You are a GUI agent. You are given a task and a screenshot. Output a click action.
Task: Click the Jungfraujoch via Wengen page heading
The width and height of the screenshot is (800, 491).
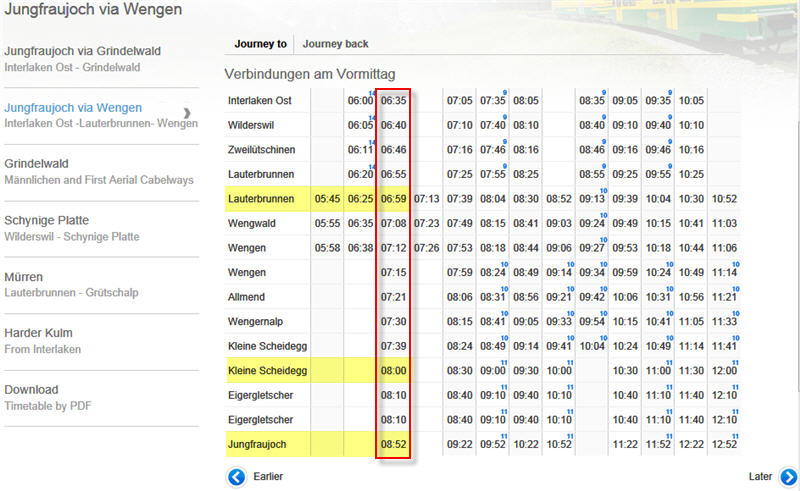coord(93,9)
